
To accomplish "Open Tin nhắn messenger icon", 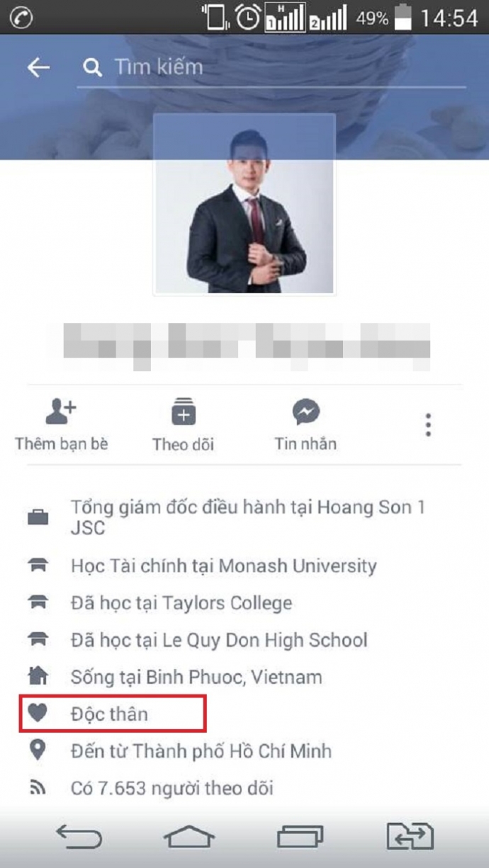I will point(306,411).
